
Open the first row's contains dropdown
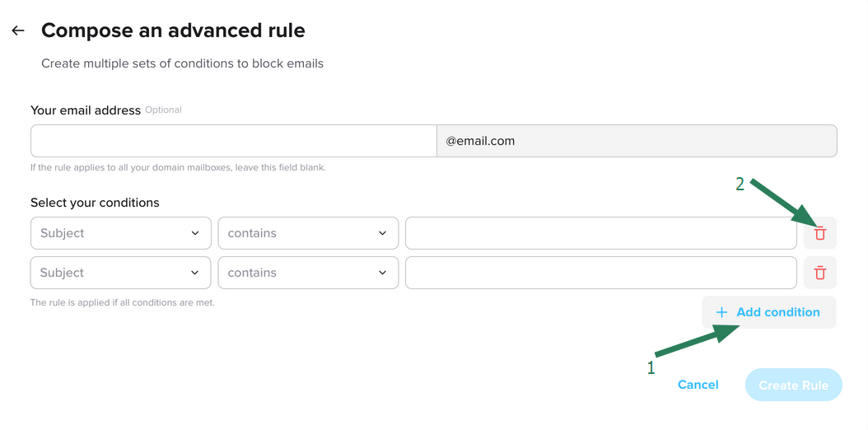(x=308, y=233)
